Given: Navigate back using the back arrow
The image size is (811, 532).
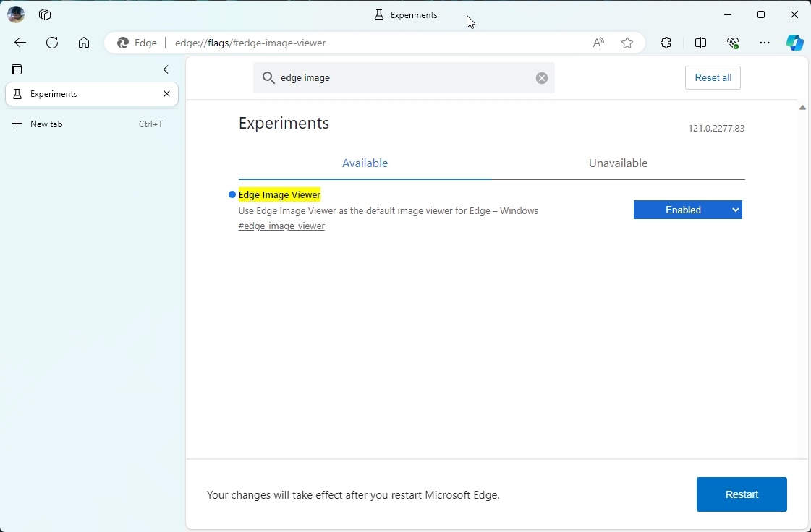Looking at the screenshot, I should 20,43.
